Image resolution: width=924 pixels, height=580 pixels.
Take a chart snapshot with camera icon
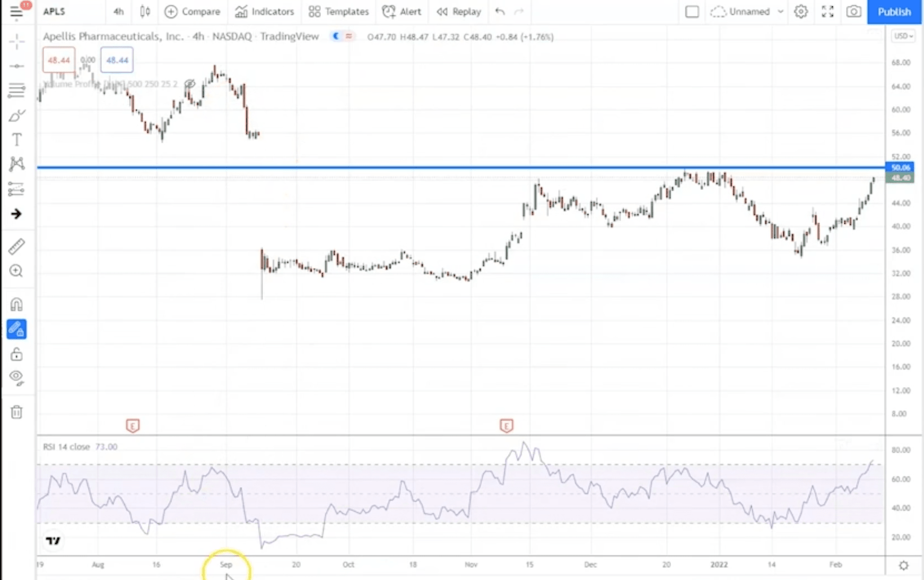click(x=853, y=12)
